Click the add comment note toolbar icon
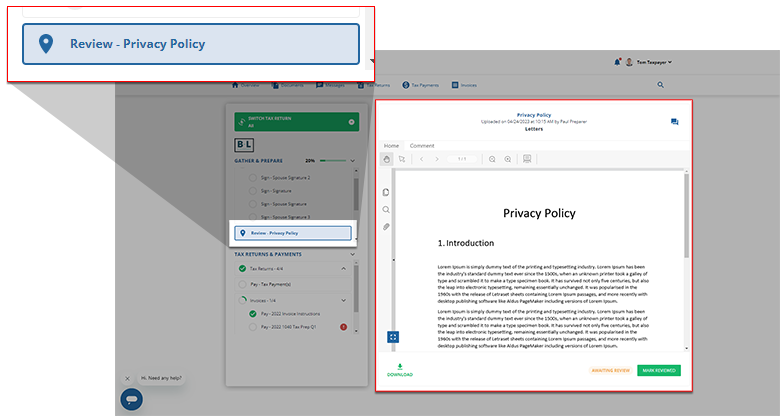780x416 pixels. coord(527,159)
